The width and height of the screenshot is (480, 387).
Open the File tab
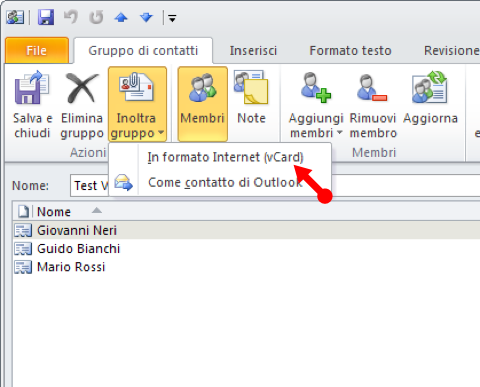click(x=37, y=51)
